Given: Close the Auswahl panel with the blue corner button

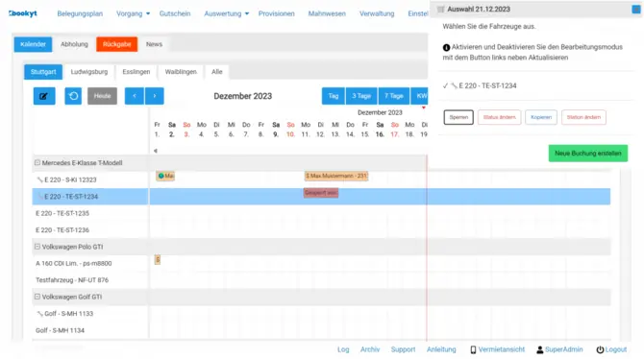Looking at the screenshot, I should tap(635, 9).
